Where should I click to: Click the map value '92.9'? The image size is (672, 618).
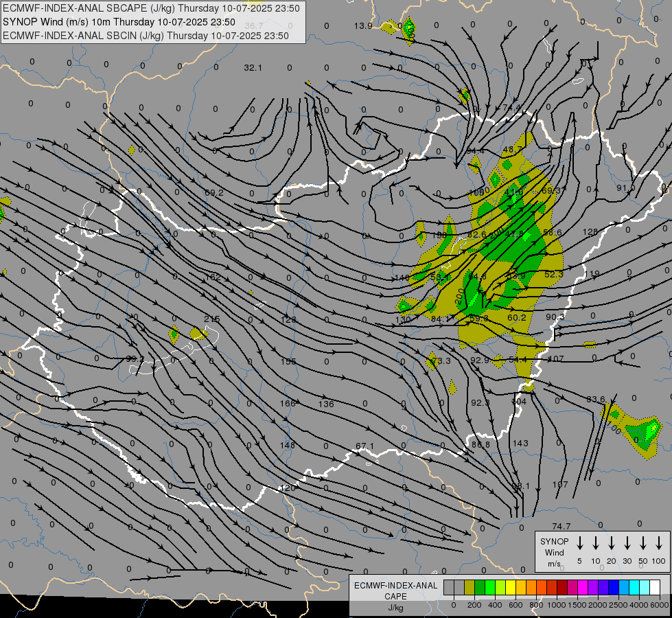coord(480,360)
